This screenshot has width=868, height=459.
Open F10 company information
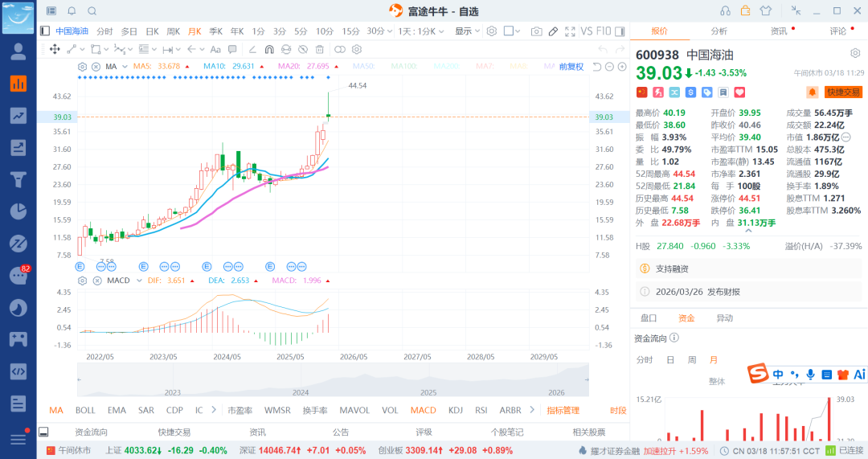(604, 31)
